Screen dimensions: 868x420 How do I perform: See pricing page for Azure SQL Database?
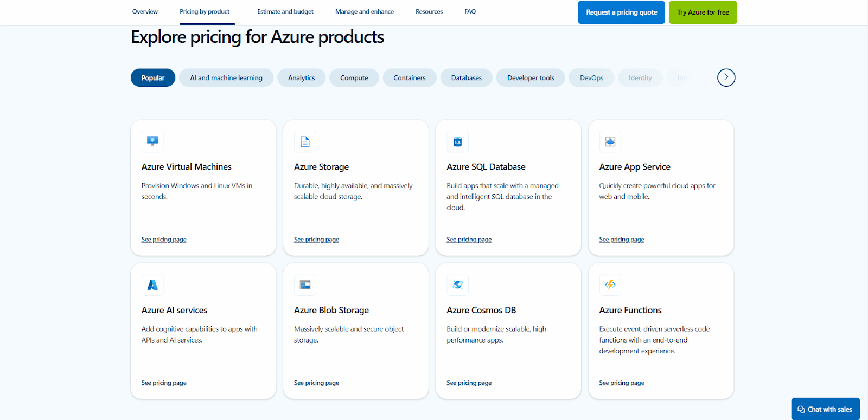point(469,240)
